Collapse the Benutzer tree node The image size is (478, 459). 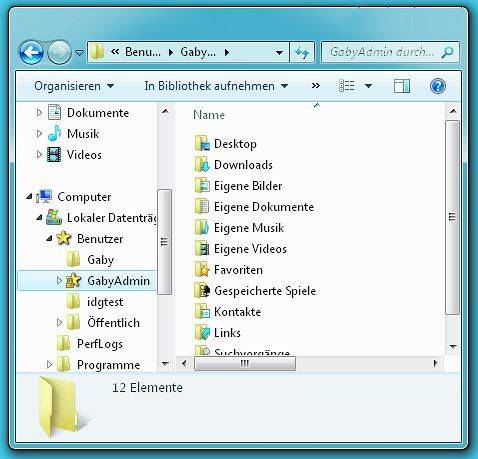click(x=49, y=238)
